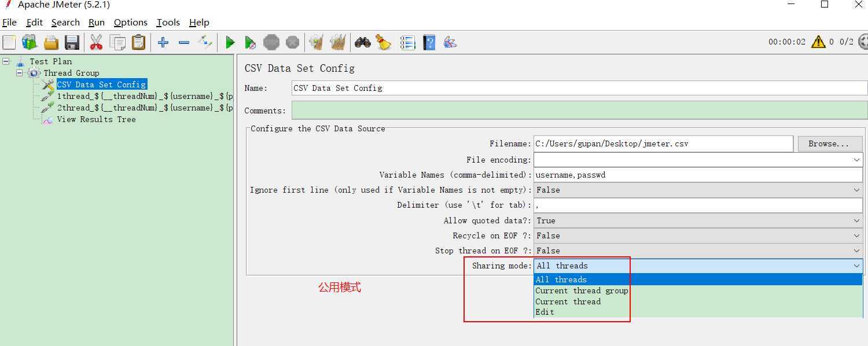868x346 pixels.
Task: Click the Delimiter input field
Action: click(x=698, y=205)
